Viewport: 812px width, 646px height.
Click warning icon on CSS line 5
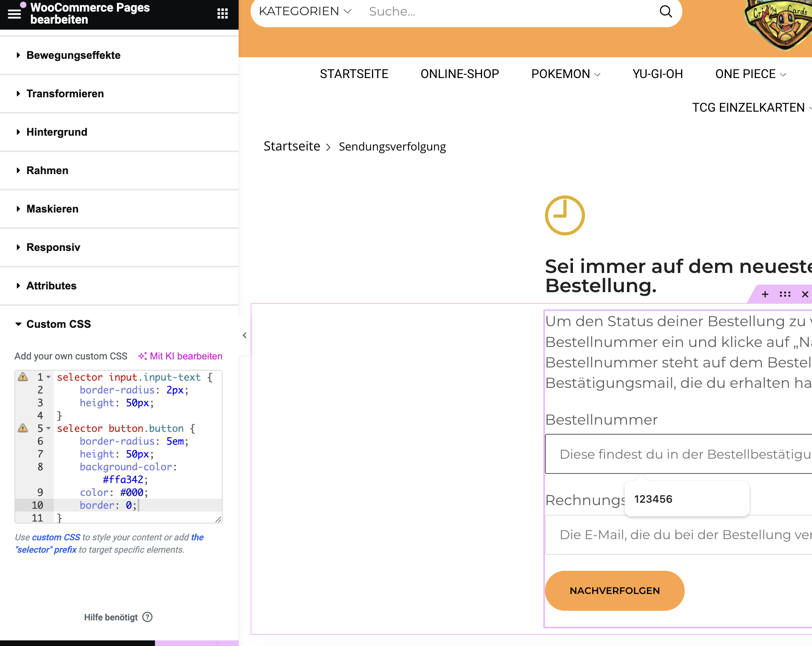(23, 428)
